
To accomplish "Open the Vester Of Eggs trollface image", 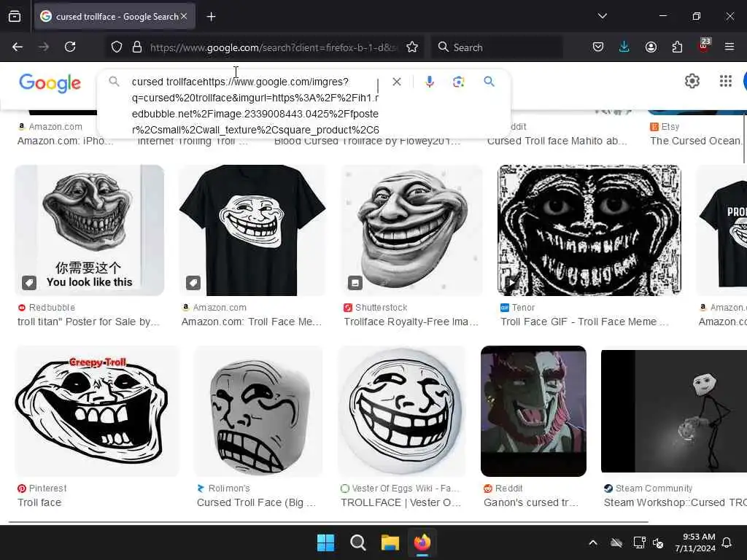I will (402, 411).
